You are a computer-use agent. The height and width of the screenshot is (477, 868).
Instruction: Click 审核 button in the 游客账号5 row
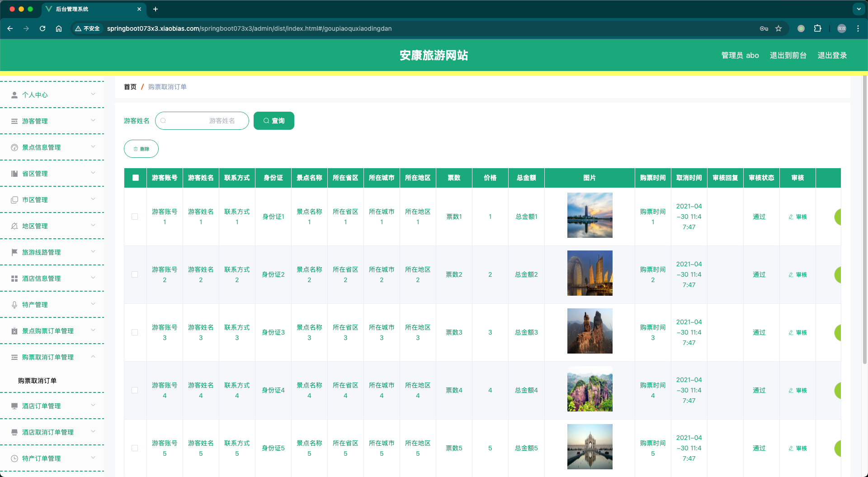[798, 449]
